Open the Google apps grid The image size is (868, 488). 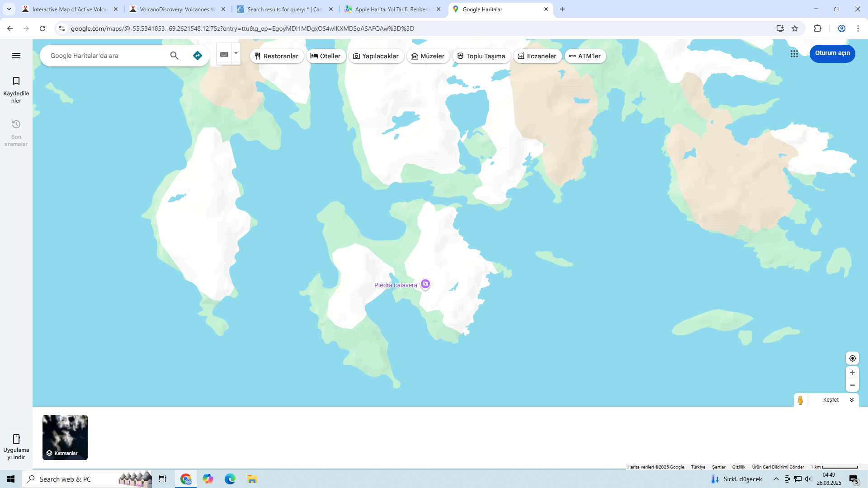click(794, 54)
